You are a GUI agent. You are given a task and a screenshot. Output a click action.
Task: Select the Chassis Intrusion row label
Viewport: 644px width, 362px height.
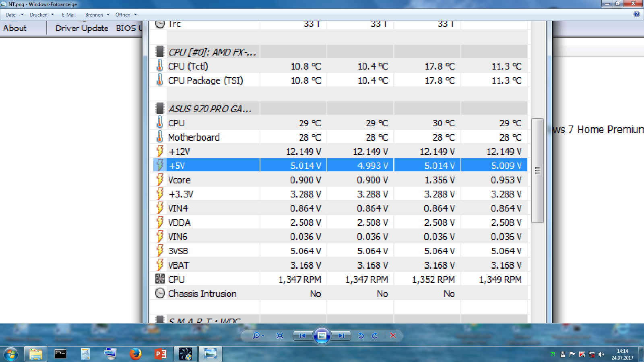tap(202, 294)
